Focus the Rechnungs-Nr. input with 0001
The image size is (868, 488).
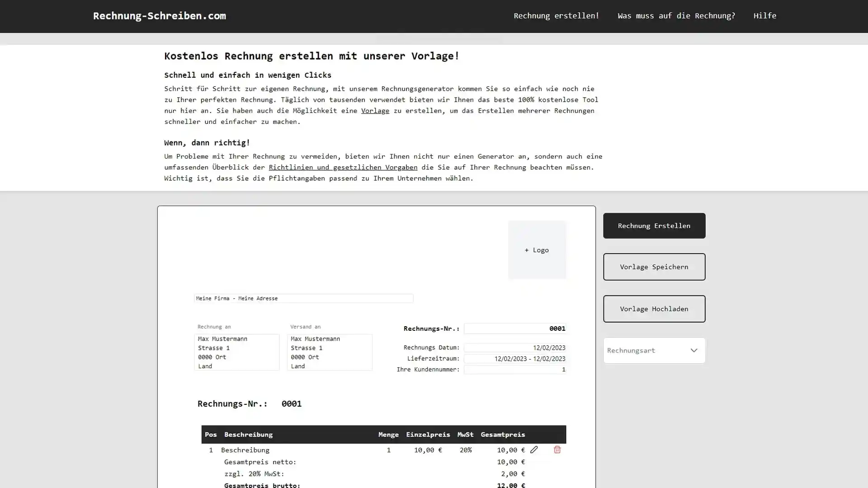point(515,328)
